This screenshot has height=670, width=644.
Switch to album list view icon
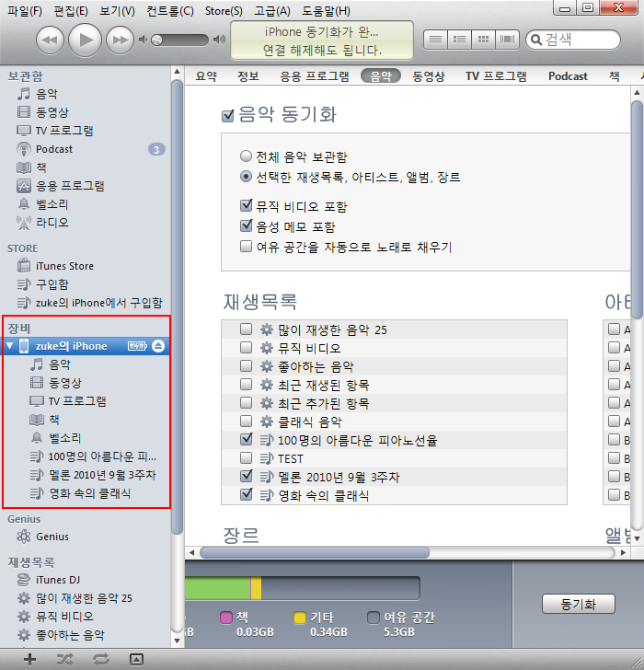coord(459,40)
